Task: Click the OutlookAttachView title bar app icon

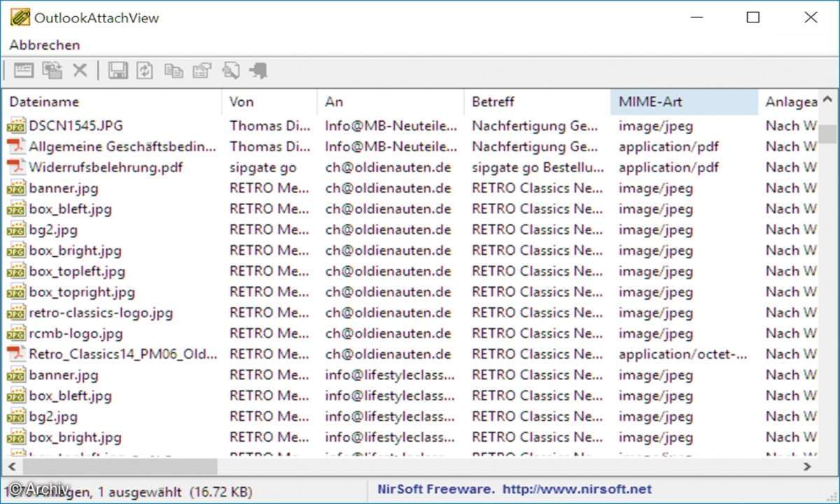Action: (20, 17)
